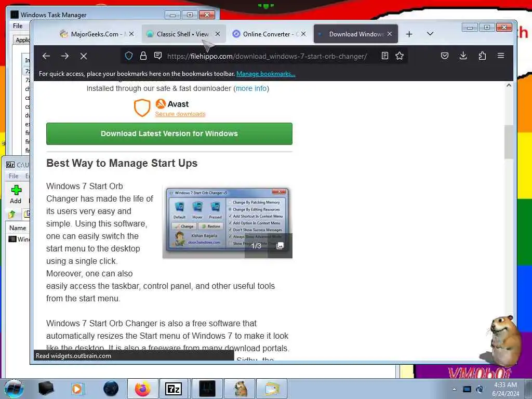The height and width of the screenshot is (399, 532).
Task: Click the padlock site security icon
Action: [x=143, y=56]
